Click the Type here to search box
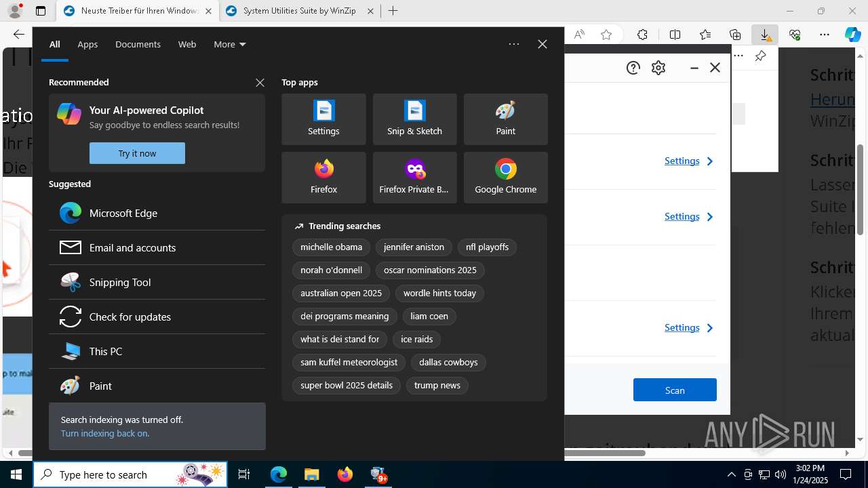 click(130, 474)
